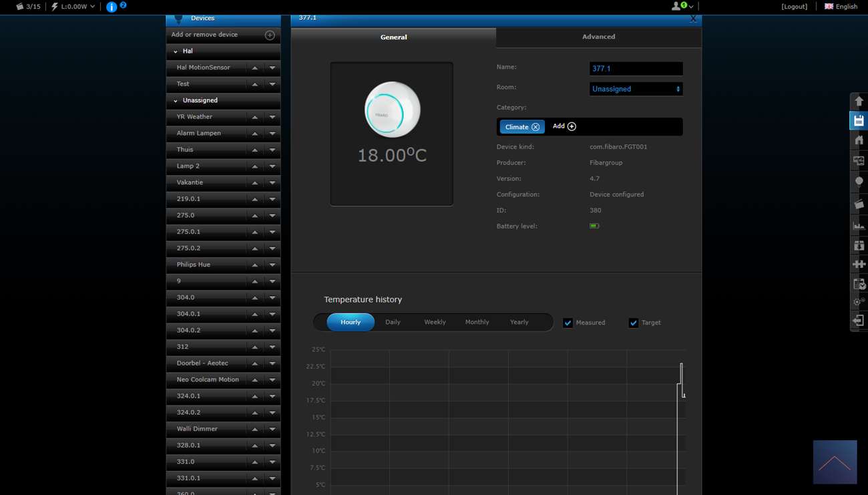868x495 pixels.
Task: Click the blue info notification icon
Action: [112, 7]
